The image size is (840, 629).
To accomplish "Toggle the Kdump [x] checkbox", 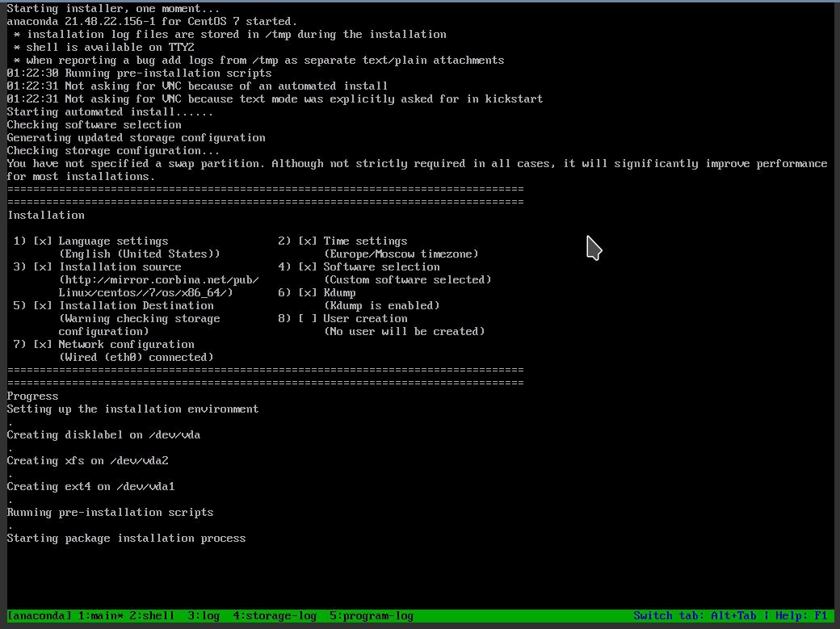I will point(308,292).
